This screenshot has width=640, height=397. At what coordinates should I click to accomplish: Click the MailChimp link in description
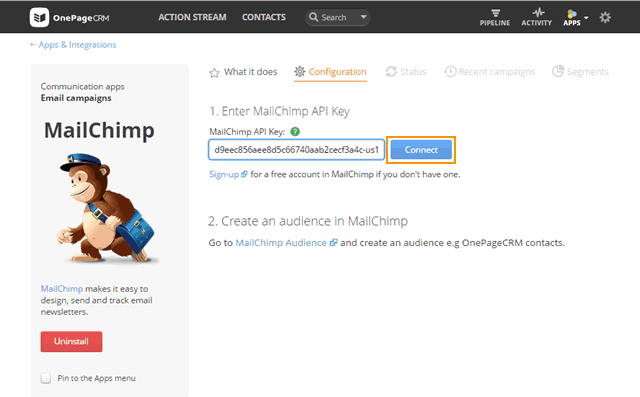[x=62, y=288]
